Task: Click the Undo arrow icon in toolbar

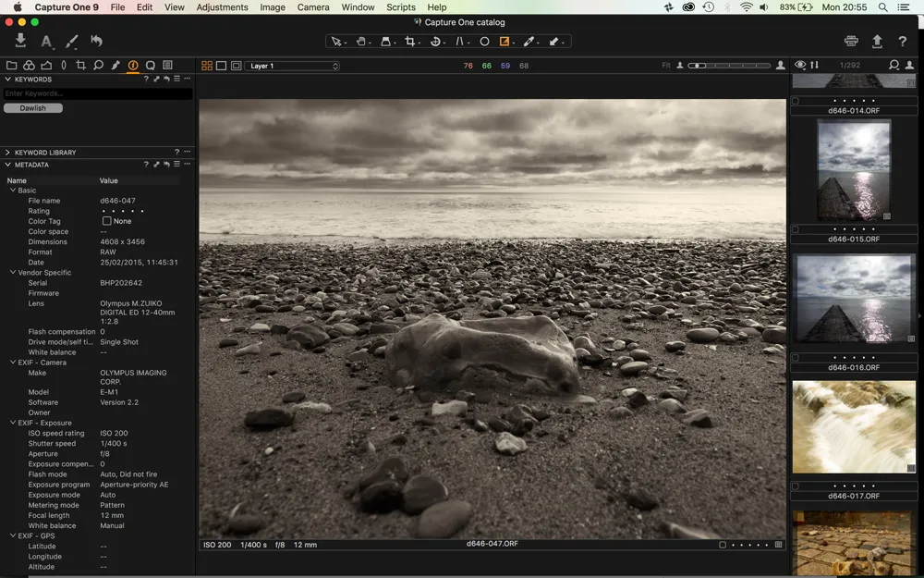Action: click(x=96, y=41)
